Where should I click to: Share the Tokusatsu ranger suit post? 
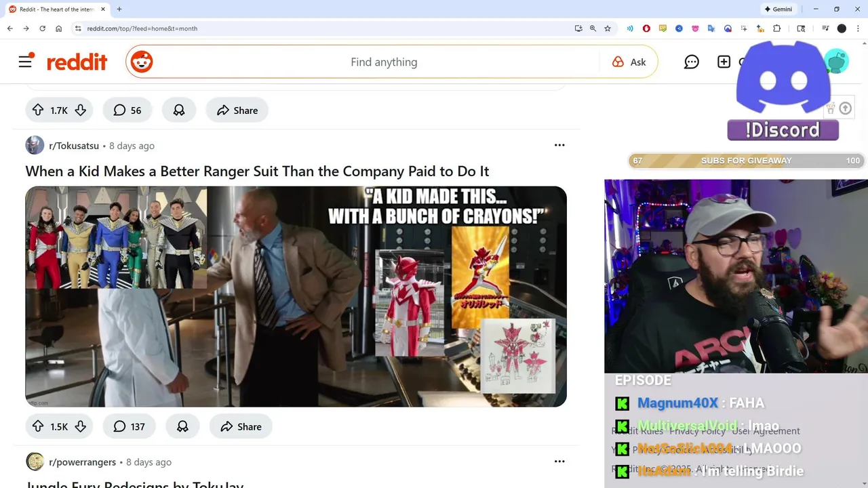click(241, 426)
